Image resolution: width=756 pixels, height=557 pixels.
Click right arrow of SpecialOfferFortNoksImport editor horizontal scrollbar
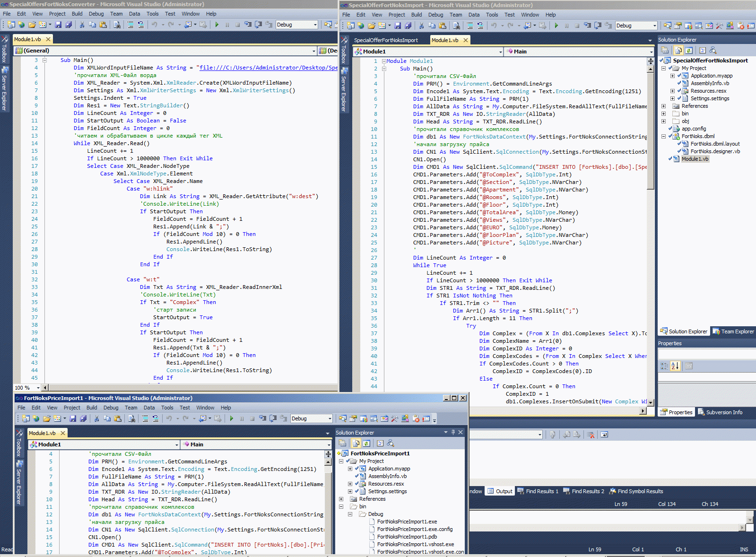tap(643, 411)
